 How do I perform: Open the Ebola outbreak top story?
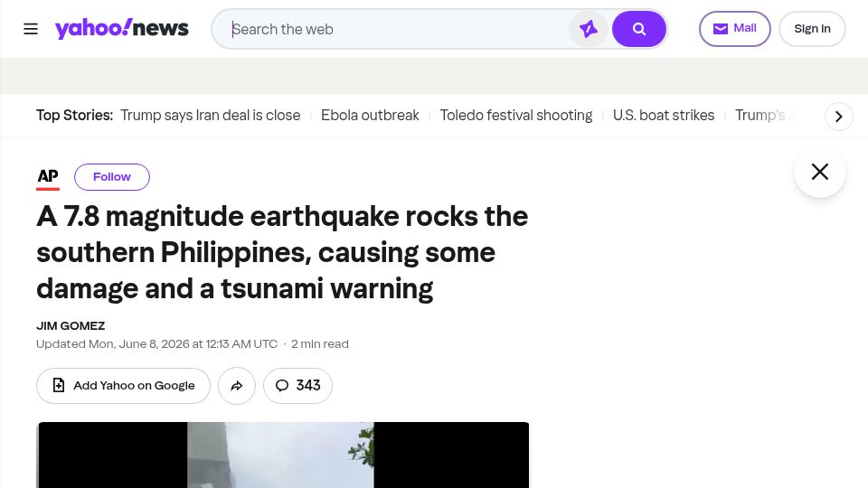[x=370, y=115]
